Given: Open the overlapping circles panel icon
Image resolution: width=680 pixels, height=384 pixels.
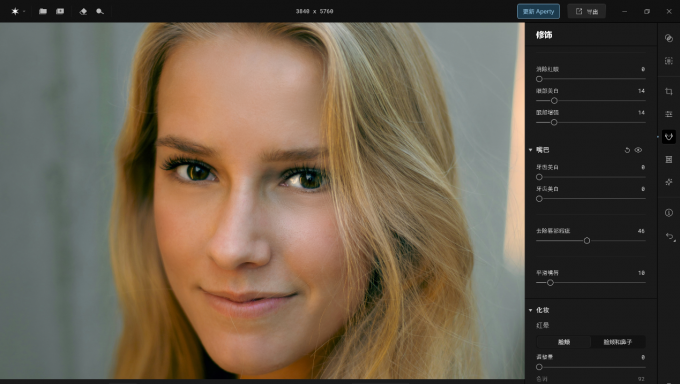Looking at the screenshot, I should (x=669, y=38).
